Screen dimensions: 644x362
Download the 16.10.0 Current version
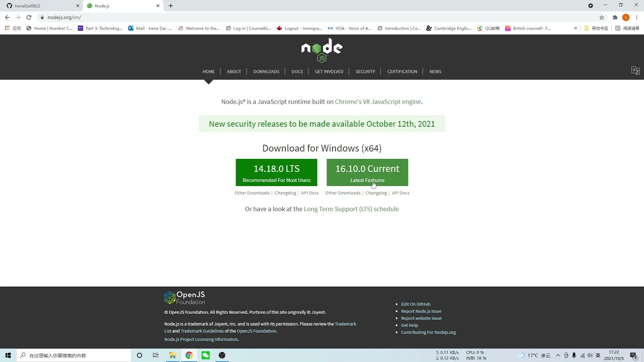[367, 172]
